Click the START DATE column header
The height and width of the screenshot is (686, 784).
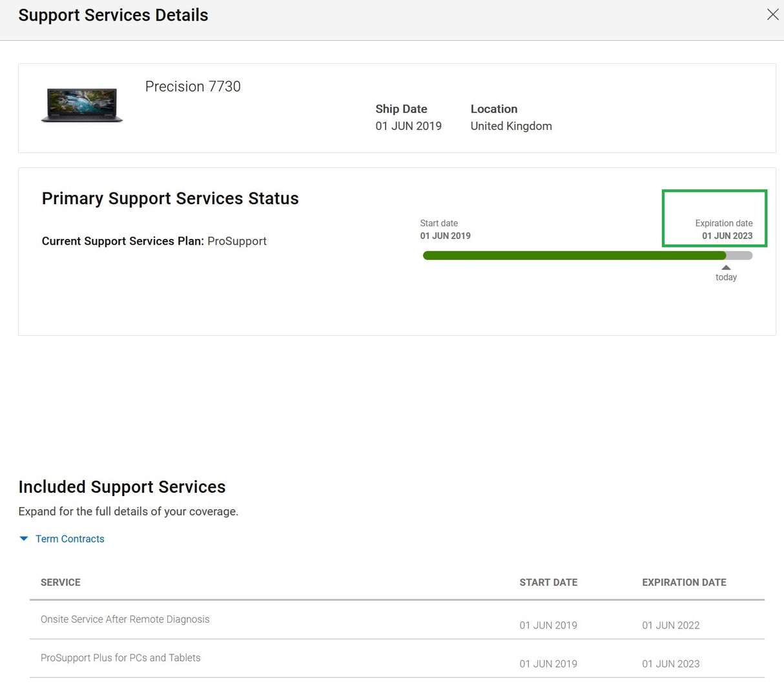point(548,582)
